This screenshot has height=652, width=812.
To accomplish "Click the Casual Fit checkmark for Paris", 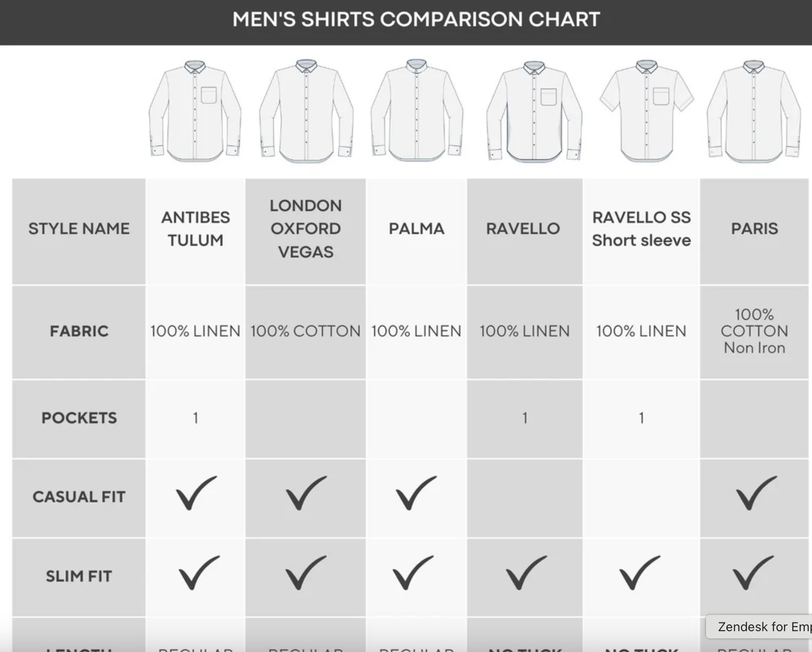I will (756, 494).
